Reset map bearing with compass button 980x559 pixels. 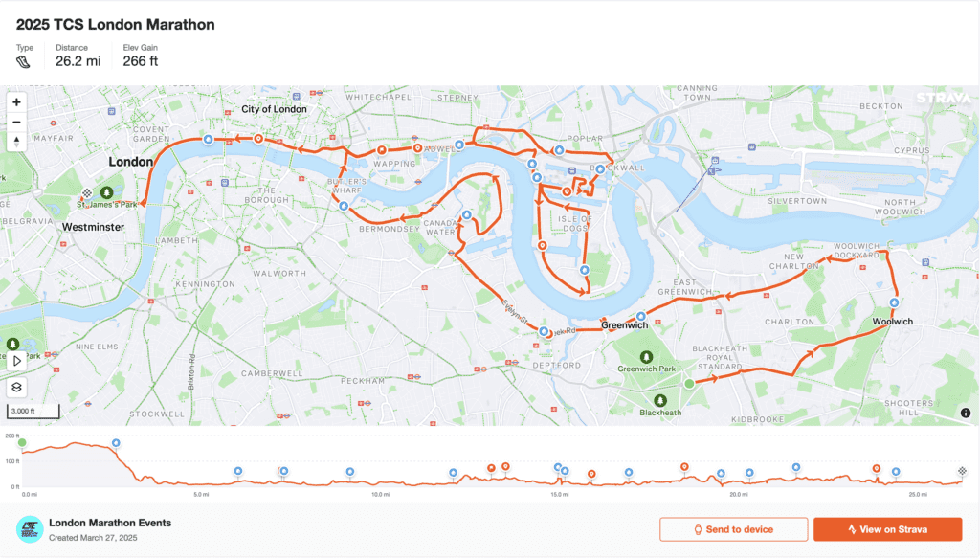tap(16, 142)
